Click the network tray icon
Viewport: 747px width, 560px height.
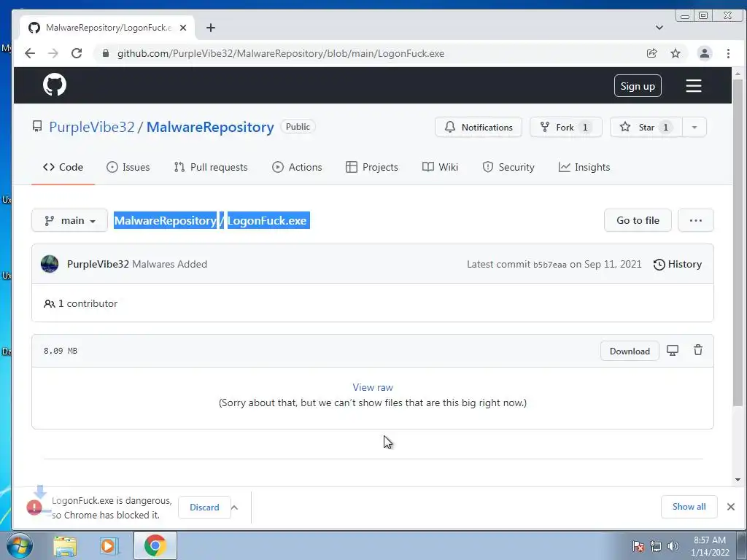pos(656,546)
